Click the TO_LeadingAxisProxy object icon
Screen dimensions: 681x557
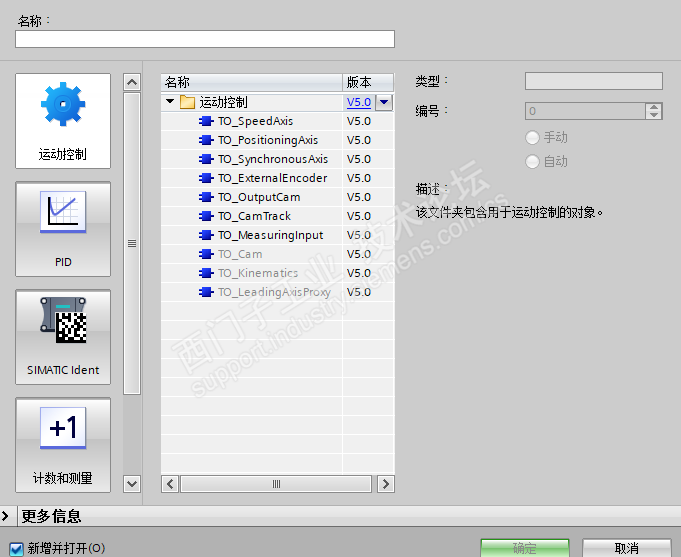pyautogui.click(x=206, y=292)
